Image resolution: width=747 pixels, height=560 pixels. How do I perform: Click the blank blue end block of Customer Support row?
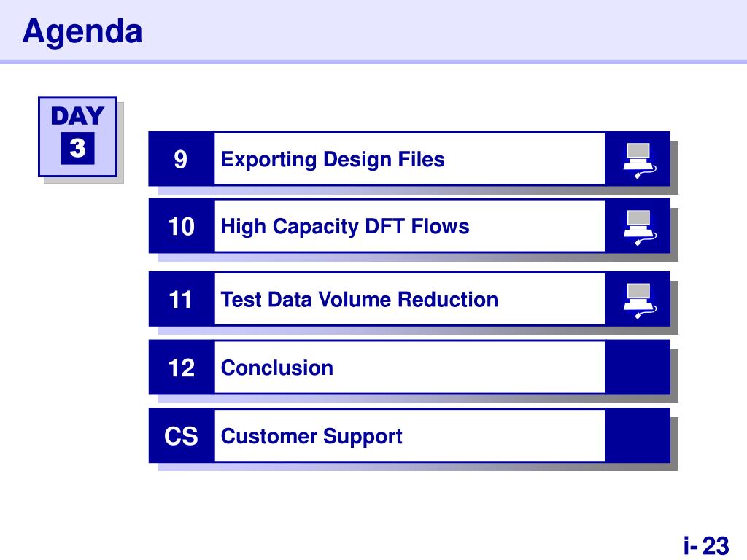[638, 435]
